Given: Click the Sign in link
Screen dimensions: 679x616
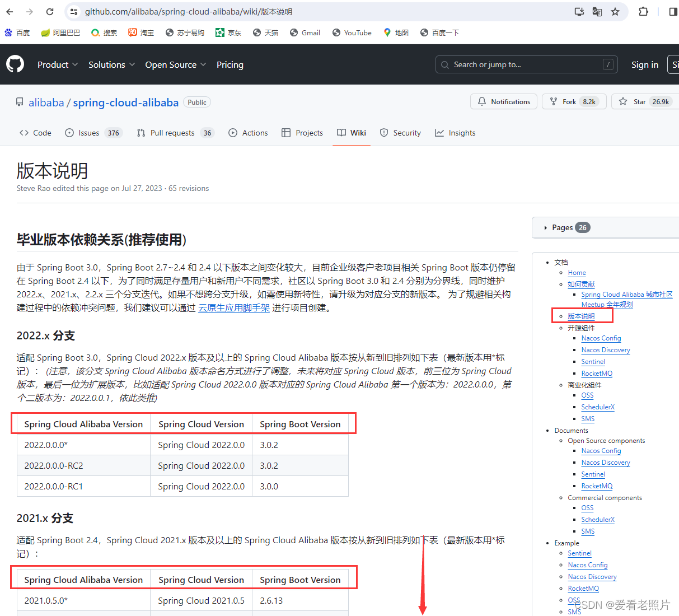Looking at the screenshot, I should tap(645, 64).
